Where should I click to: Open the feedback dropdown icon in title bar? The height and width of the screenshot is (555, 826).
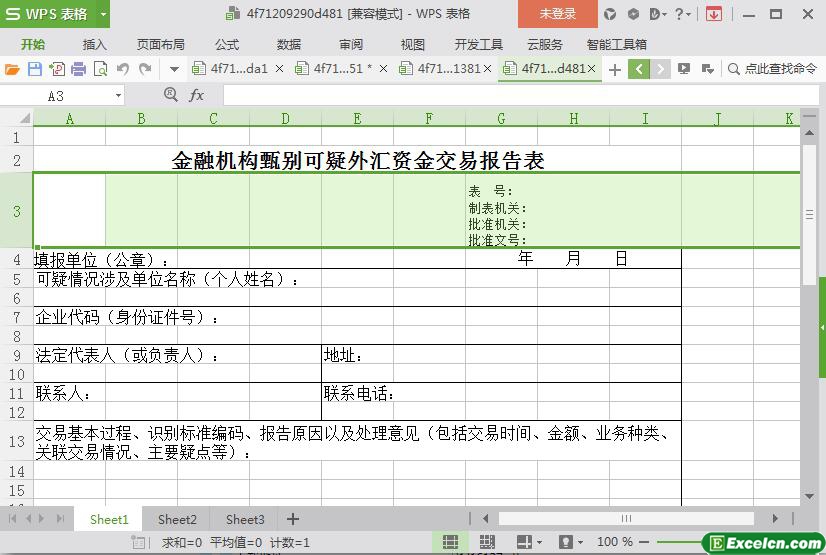click(658, 14)
